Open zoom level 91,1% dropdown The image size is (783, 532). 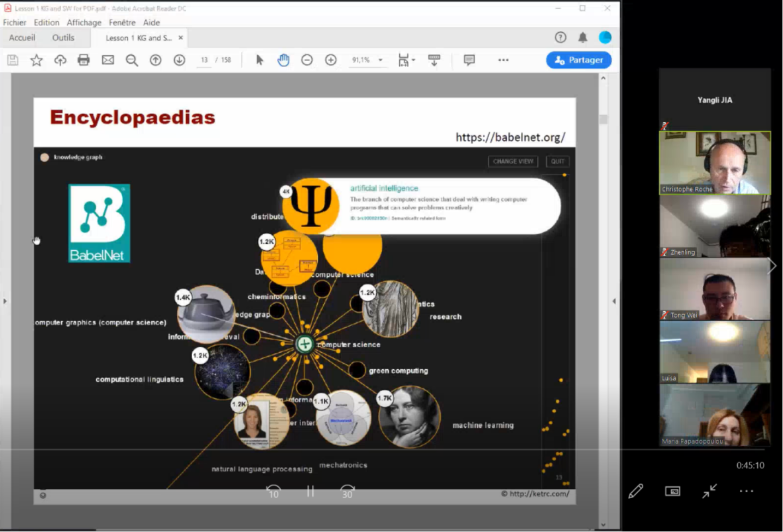[x=381, y=60]
